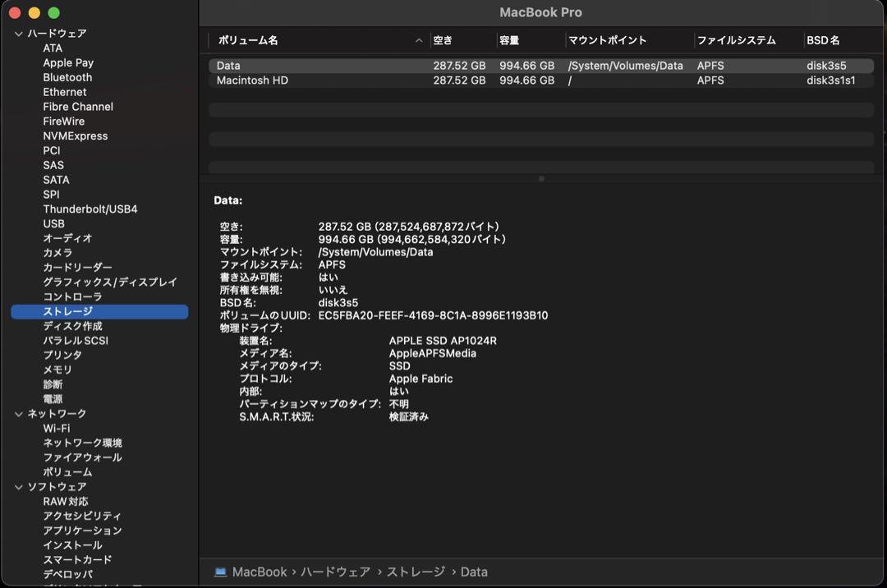887x588 pixels.
Task: Collapse the ソフトウェア section
Action: tap(19, 487)
